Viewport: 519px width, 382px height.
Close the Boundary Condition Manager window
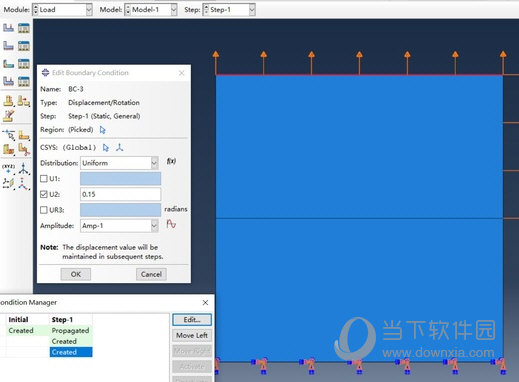[205, 302]
